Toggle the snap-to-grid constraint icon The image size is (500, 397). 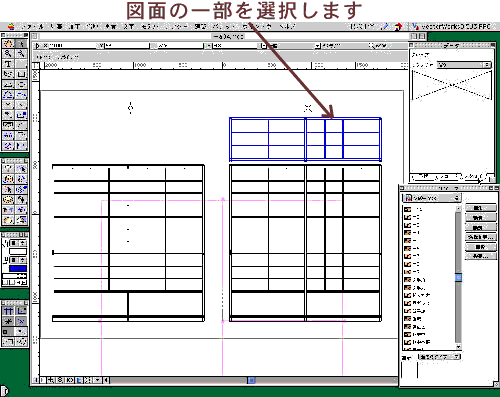click(x=8, y=311)
